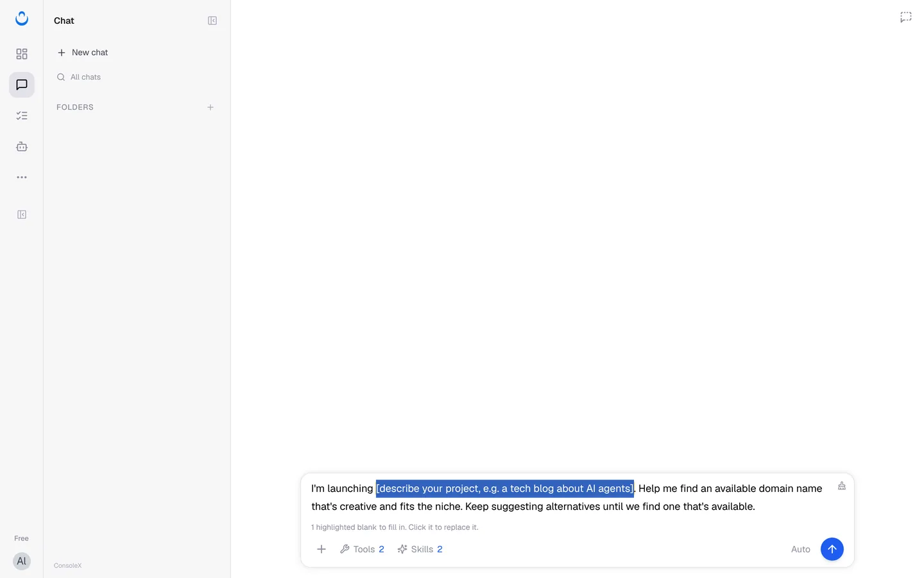Viewport: 924px width, 578px height.
Task: Add a new folder with plus icon
Action: (x=210, y=107)
